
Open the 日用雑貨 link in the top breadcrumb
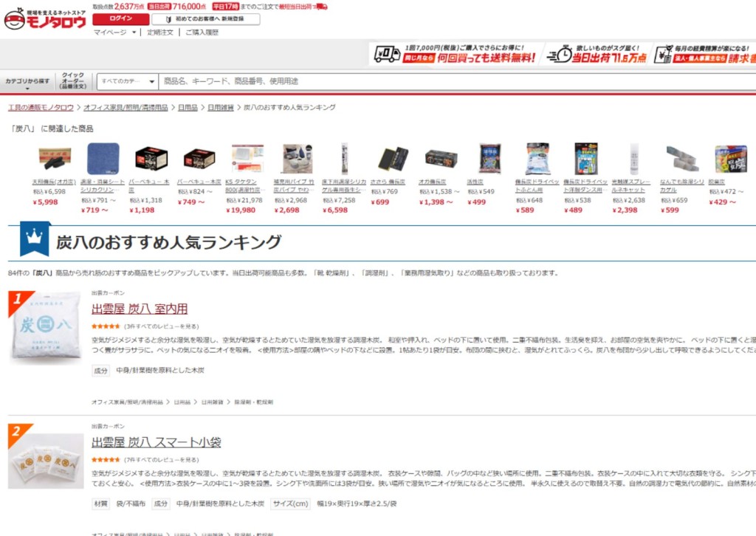coord(220,108)
